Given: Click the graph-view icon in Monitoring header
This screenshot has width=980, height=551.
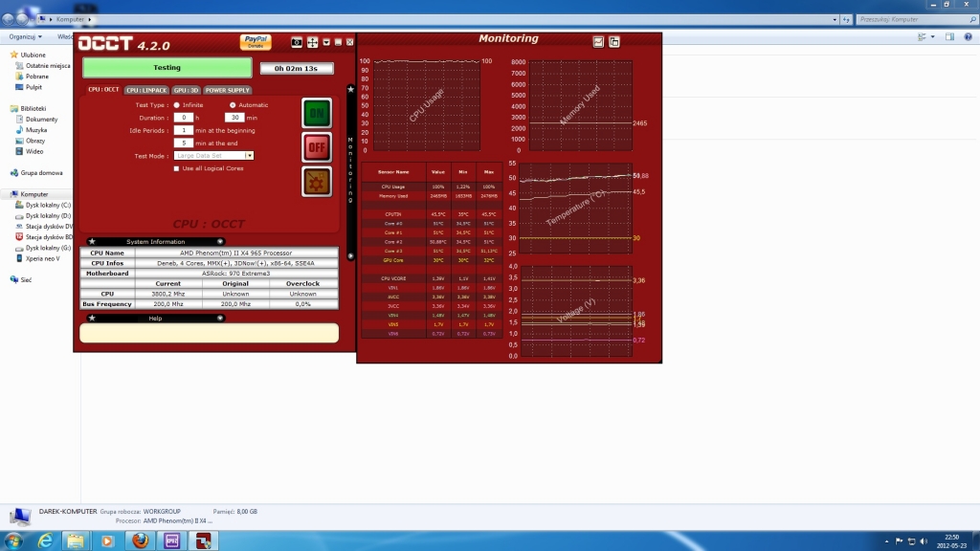Looking at the screenshot, I should pyautogui.click(x=598, y=42).
